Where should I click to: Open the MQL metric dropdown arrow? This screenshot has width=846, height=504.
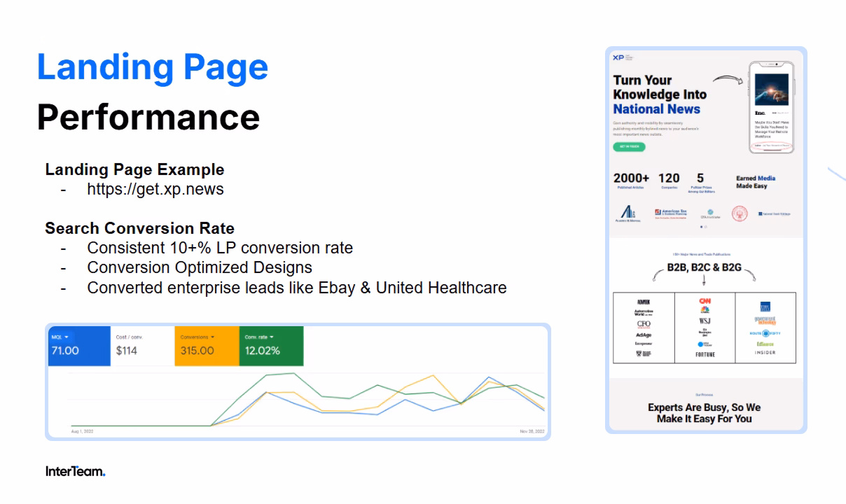[67, 337]
